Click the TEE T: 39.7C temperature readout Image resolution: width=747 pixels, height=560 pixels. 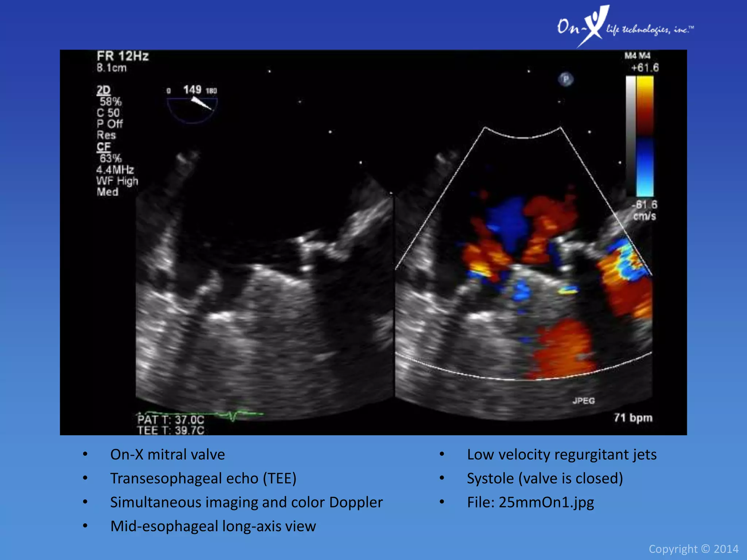(171, 431)
